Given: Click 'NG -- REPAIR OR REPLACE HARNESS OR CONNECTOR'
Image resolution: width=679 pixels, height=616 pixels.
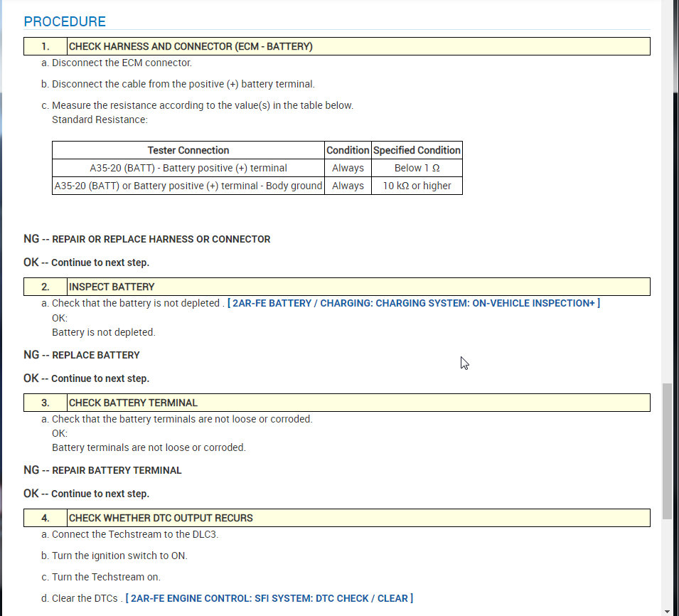Looking at the screenshot, I should 146,239.
